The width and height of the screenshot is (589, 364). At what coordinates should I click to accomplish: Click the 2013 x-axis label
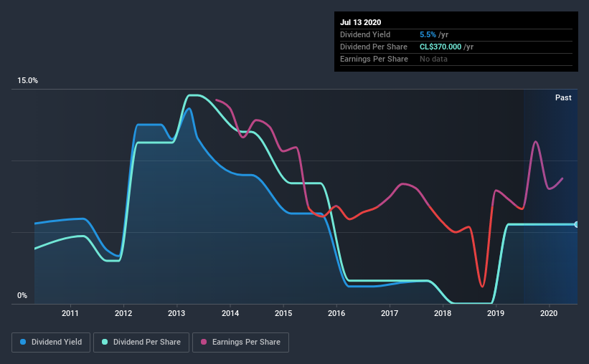tap(176, 313)
